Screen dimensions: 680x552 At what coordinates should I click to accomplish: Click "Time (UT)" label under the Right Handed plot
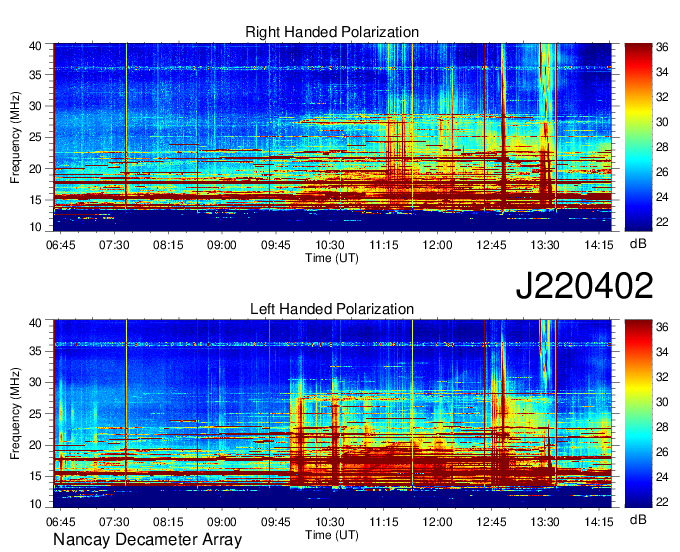[x=332, y=258]
